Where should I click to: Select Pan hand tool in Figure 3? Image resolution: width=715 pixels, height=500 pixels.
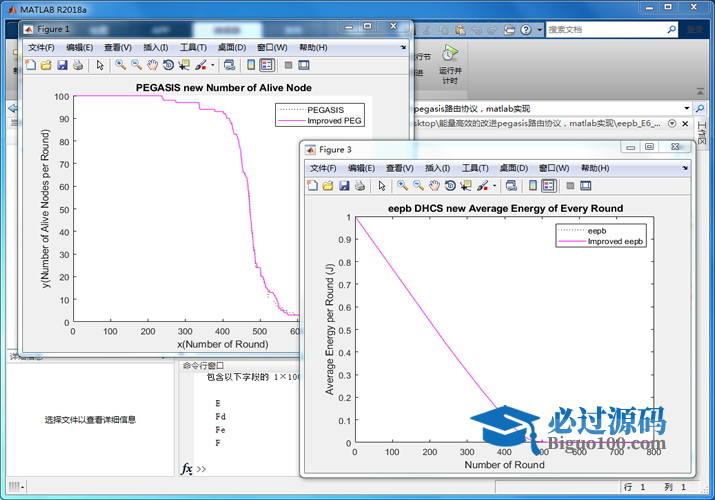click(434, 186)
